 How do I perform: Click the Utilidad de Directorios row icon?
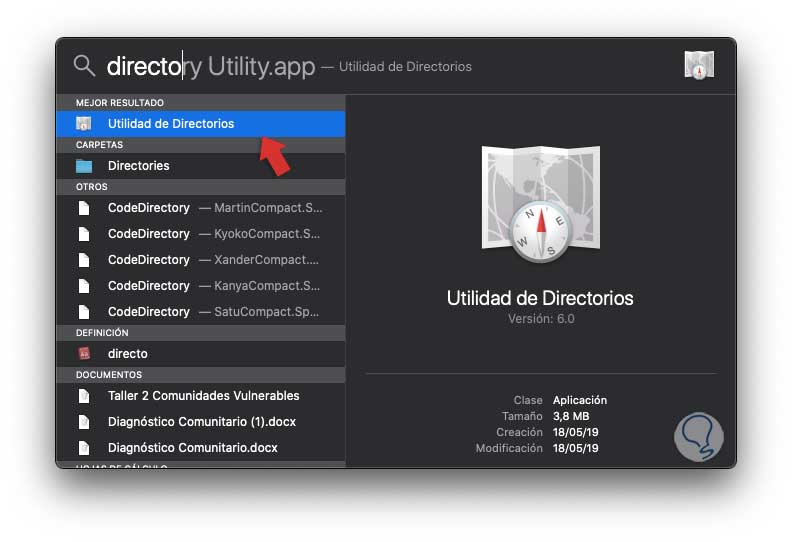tap(84, 124)
